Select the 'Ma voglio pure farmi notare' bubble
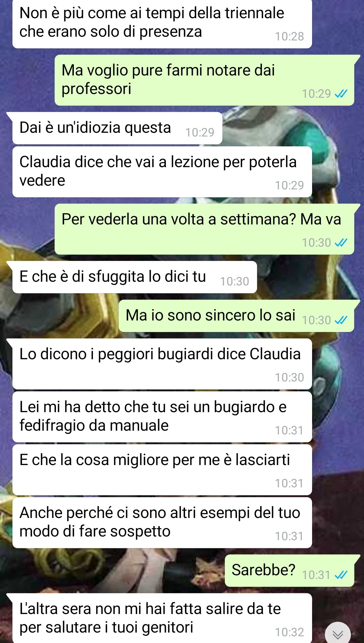364x643 pixels. [x=204, y=80]
